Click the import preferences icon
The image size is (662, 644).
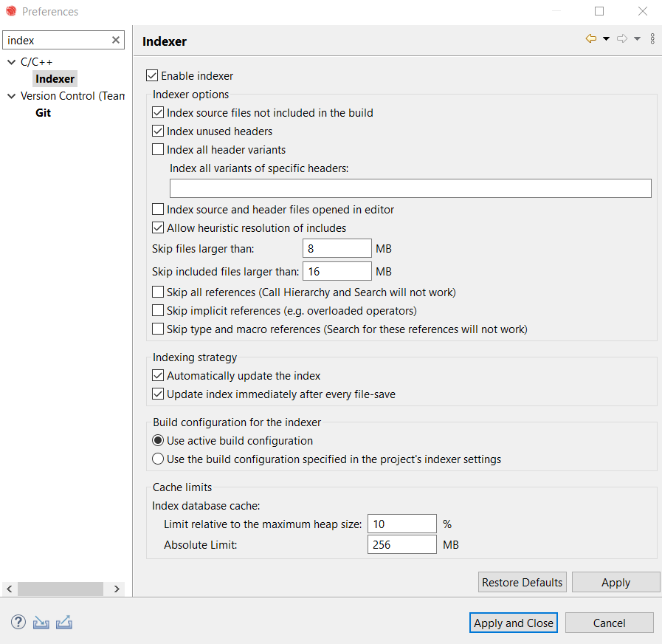click(x=41, y=622)
